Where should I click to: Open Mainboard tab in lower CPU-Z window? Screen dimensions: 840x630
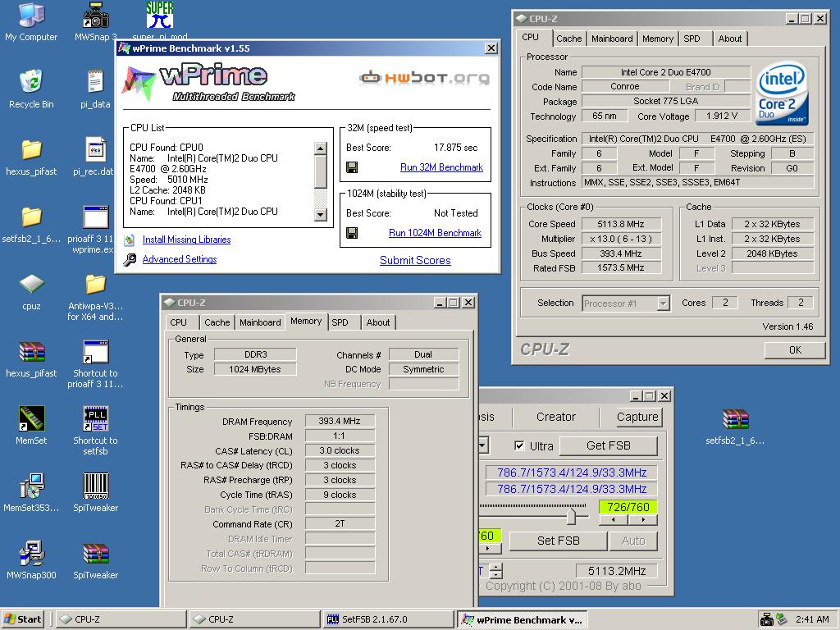point(260,322)
